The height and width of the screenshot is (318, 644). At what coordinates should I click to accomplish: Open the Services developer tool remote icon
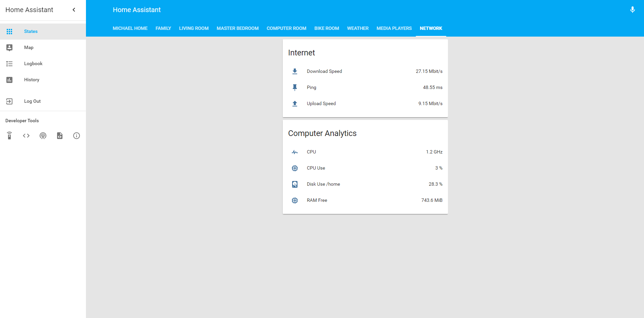(x=9, y=136)
